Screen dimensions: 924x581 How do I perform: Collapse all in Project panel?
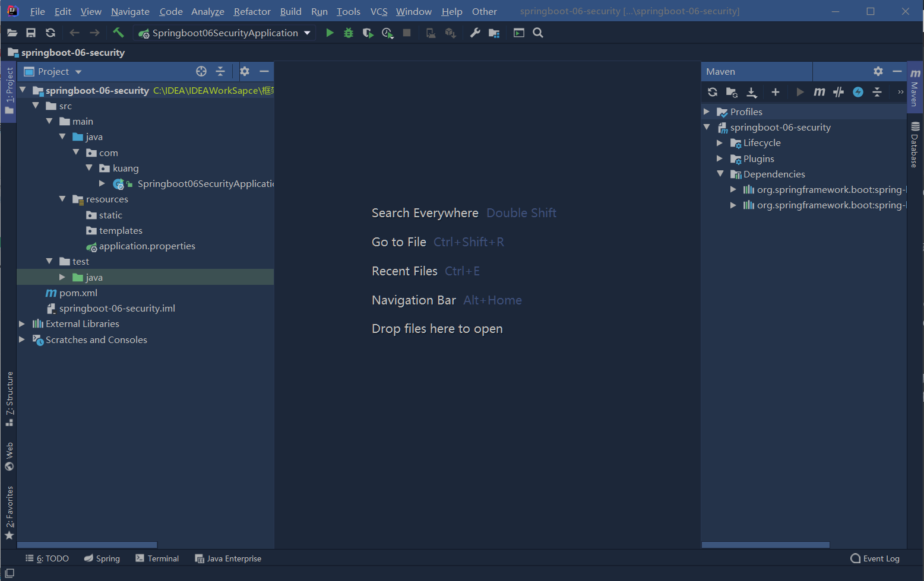(x=220, y=71)
